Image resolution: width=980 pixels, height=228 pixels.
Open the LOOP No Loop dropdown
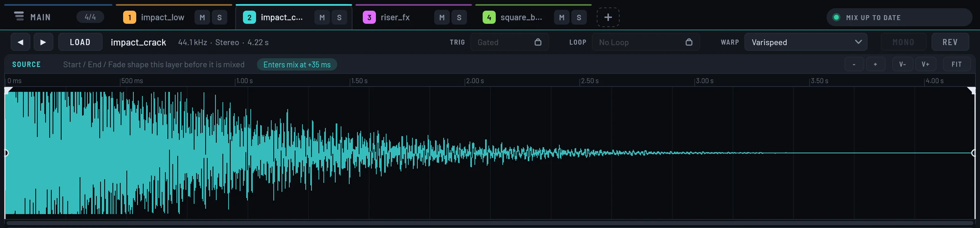[x=646, y=42]
